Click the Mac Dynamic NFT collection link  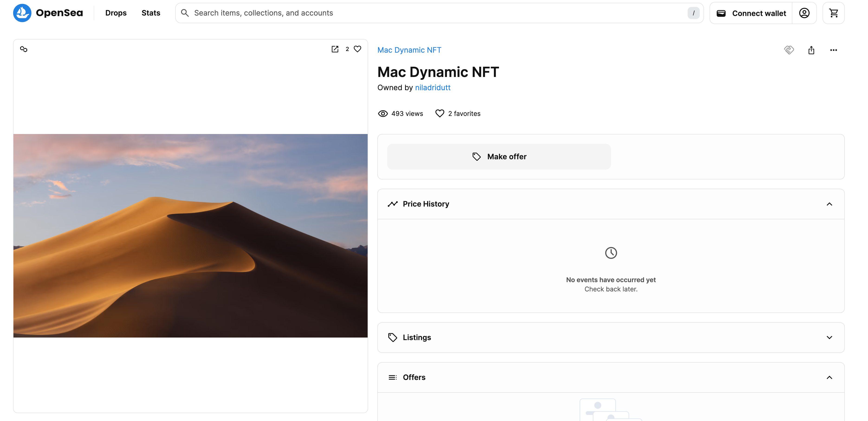pyautogui.click(x=409, y=50)
